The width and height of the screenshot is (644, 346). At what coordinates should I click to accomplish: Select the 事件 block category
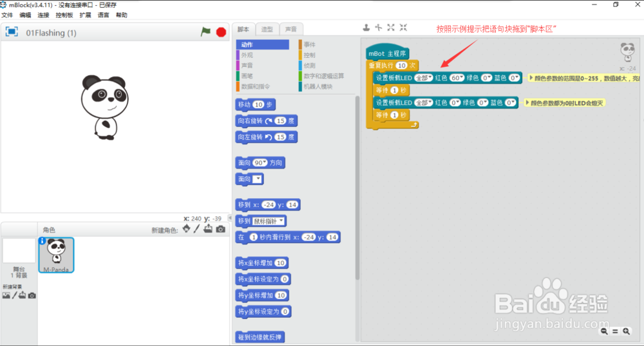(x=309, y=44)
